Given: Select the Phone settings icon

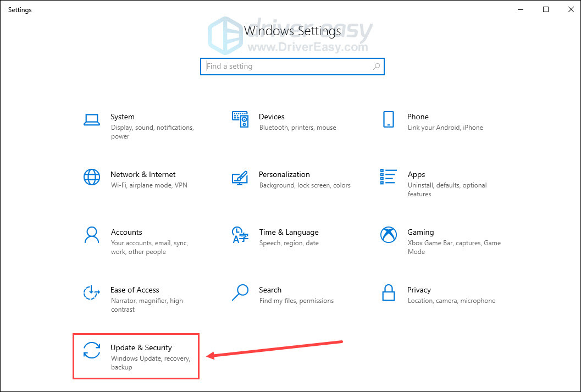Looking at the screenshot, I should [389, 119].
